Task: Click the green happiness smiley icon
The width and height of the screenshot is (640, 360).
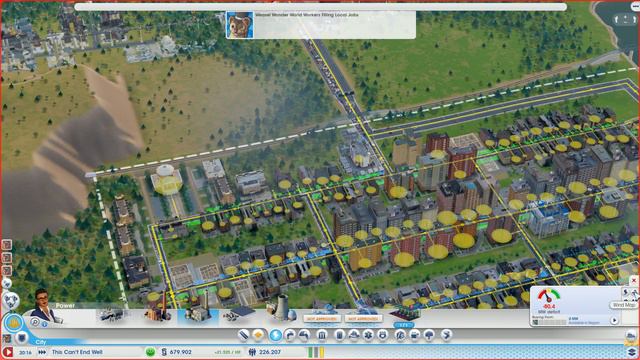Action: [x=150, y=352]
